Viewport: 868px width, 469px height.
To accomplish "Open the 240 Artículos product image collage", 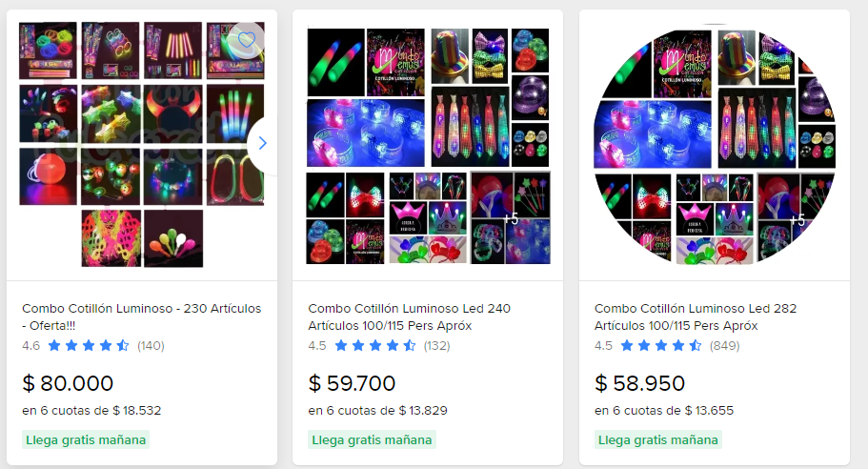I will point(428,146).
